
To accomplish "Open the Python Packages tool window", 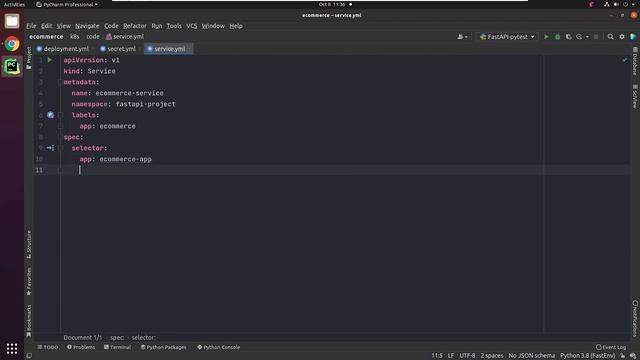I will coord(163,347).
